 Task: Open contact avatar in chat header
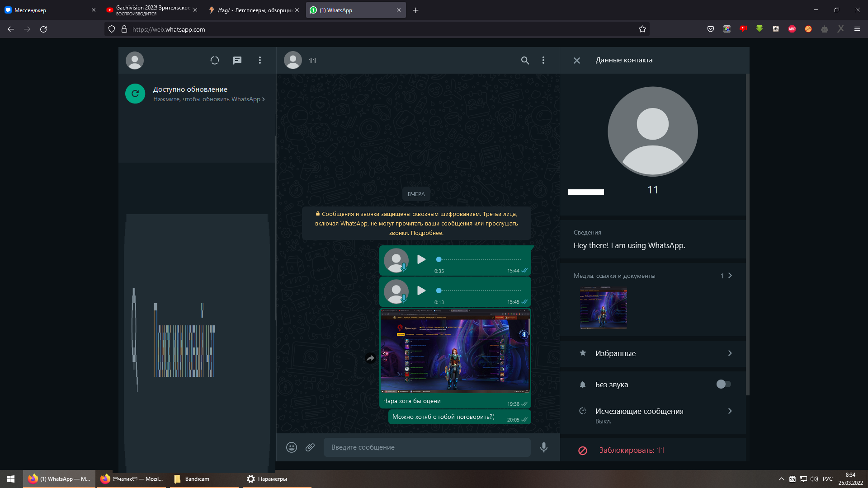tap(293, 60)
